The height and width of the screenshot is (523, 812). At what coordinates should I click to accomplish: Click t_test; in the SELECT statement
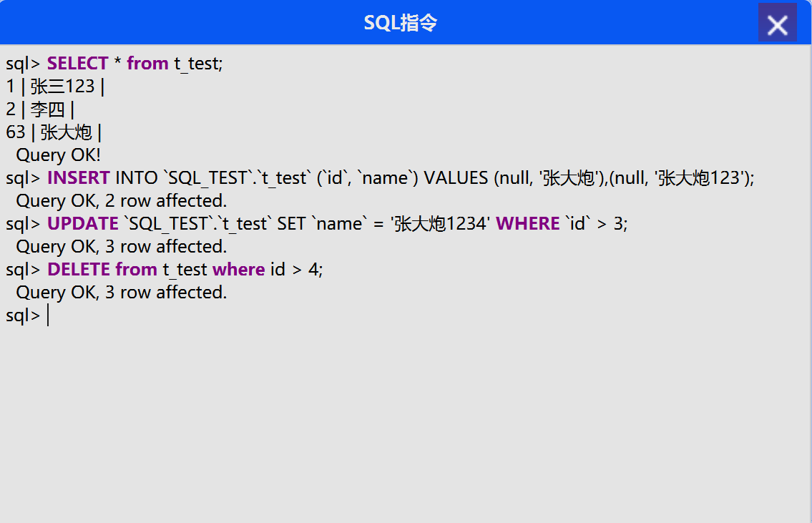pos(199,64)
